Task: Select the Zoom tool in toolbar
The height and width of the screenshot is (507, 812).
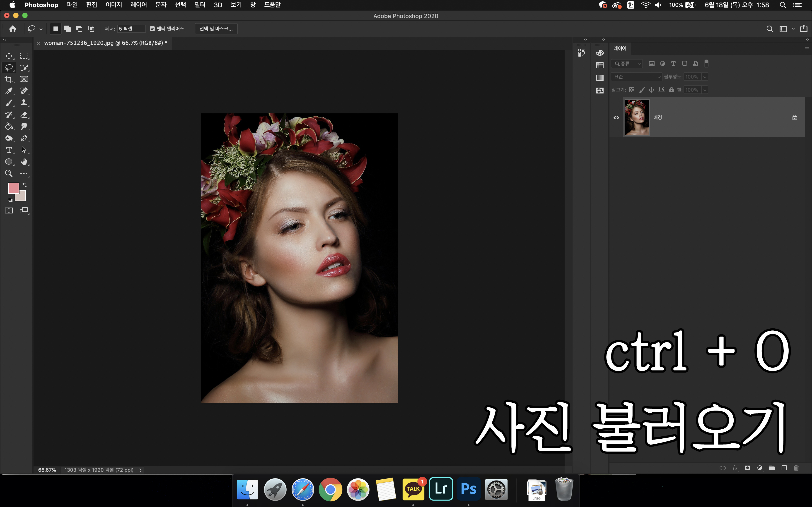Action: pyautogui.click(x=9, y=173)
